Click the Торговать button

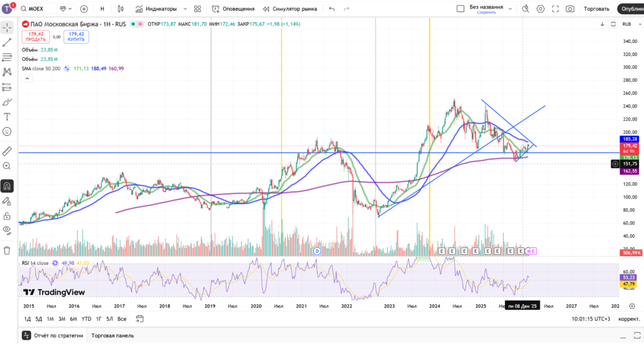click(x=596, y=9)
